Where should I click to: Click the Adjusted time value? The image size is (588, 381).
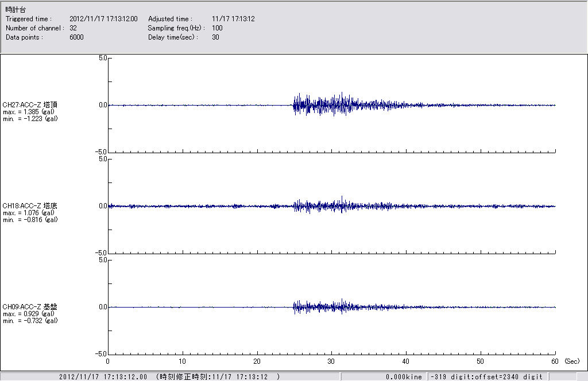click(233, 19)
